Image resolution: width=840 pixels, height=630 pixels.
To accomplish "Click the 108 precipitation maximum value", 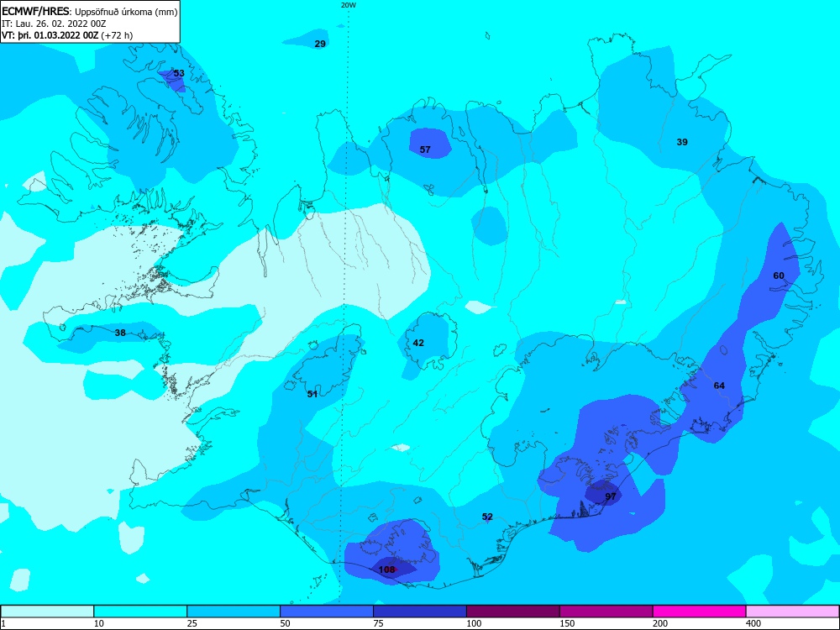I will (x=386, y=570).
